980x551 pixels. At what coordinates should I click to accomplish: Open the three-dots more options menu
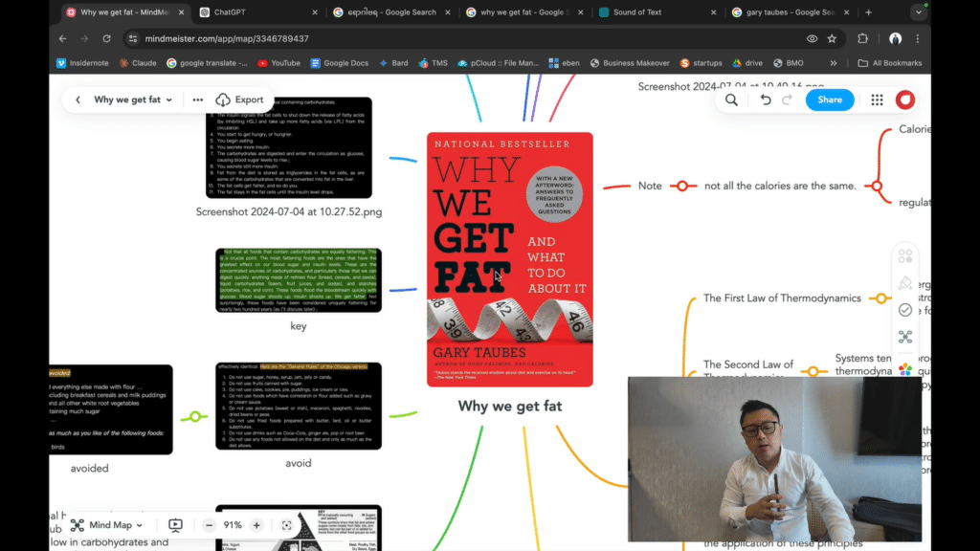[197, 99]
